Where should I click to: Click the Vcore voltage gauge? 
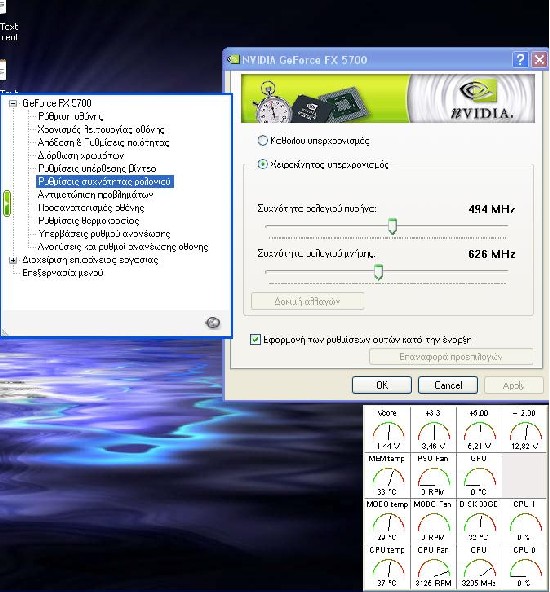coord(388,429)
